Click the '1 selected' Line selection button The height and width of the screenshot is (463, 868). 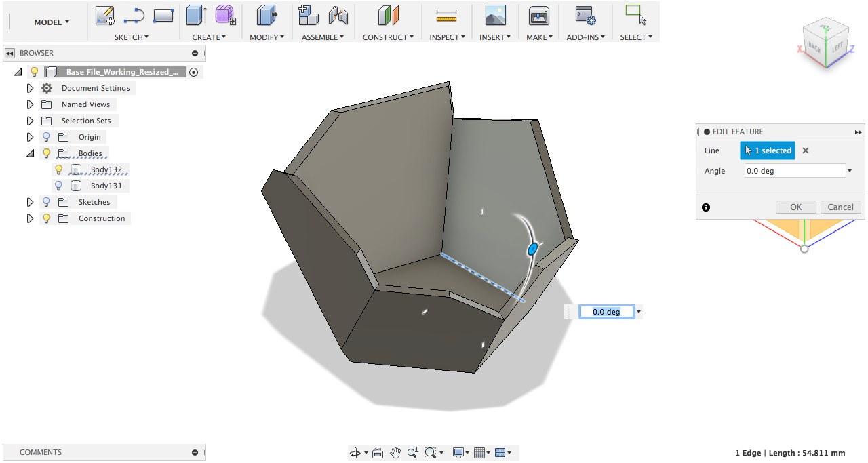(768, 150)
